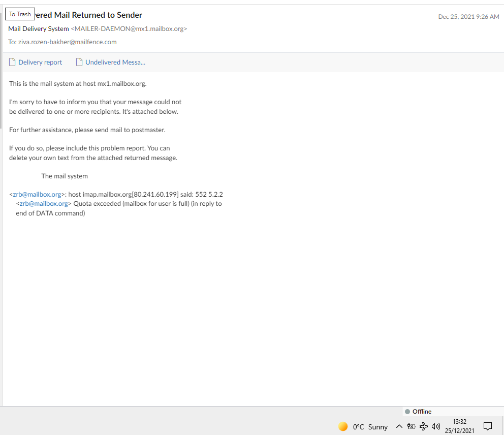Click the Offline status indicator

(x=418, y=412)
